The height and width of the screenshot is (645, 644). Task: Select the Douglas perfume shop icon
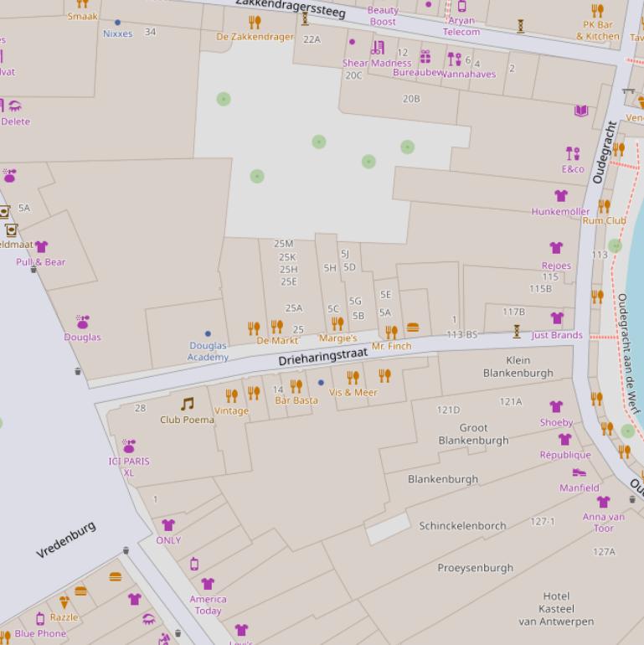(83, 322)
